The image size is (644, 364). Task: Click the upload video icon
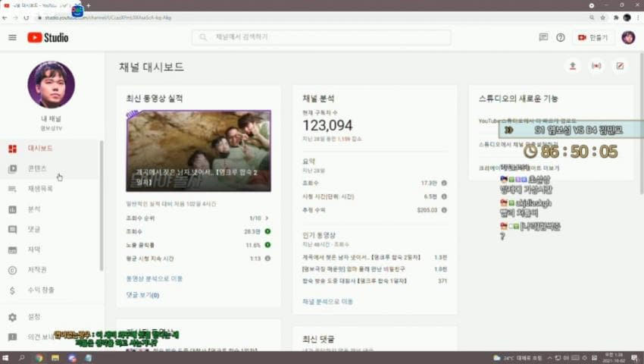pyautogui.click(x=573, y=66)
